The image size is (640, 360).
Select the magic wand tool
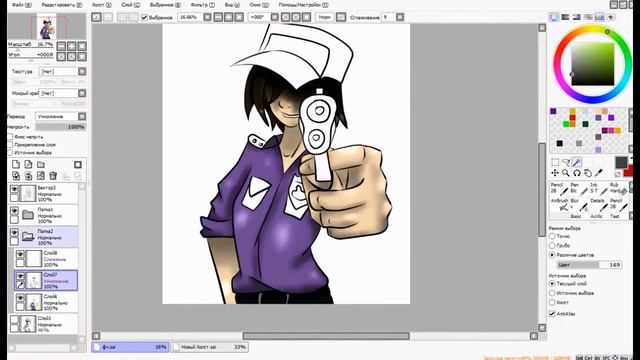(x=576, y=162)
